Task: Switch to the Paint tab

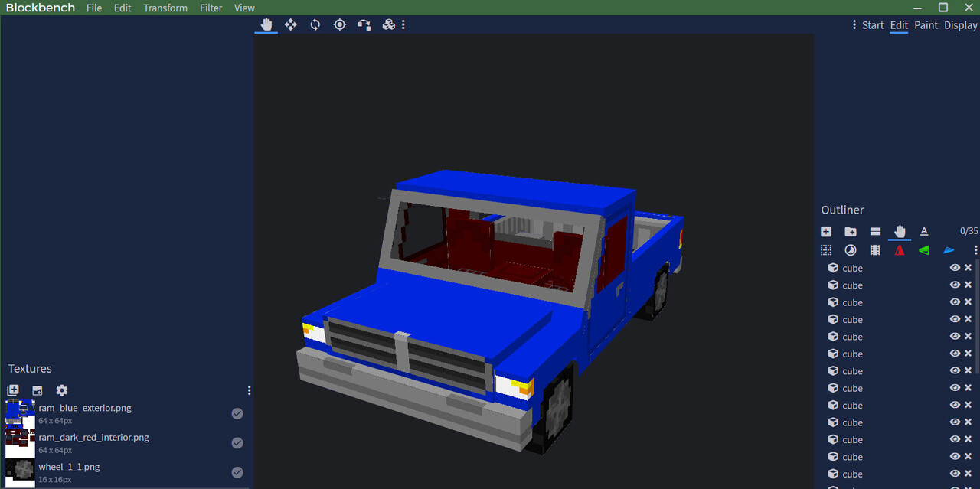Action: (926, 24)
